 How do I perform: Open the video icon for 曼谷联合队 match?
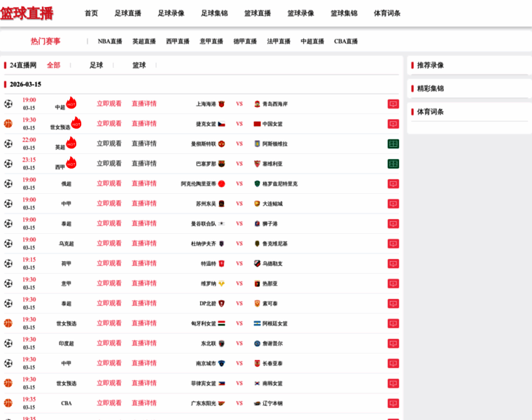[393, 223]
